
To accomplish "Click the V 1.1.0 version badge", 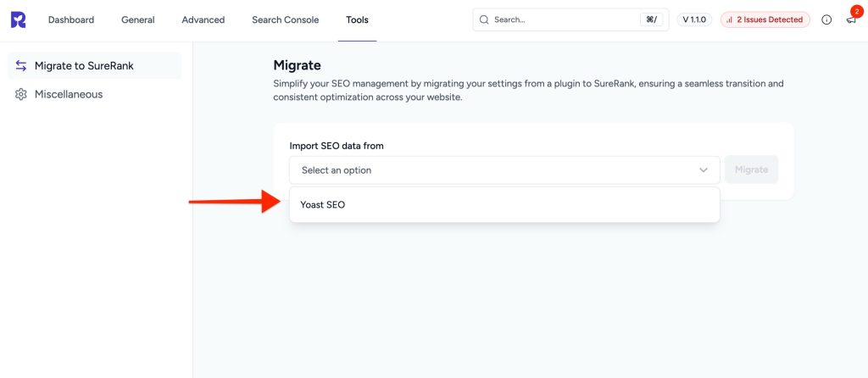I will click(694, 20).
